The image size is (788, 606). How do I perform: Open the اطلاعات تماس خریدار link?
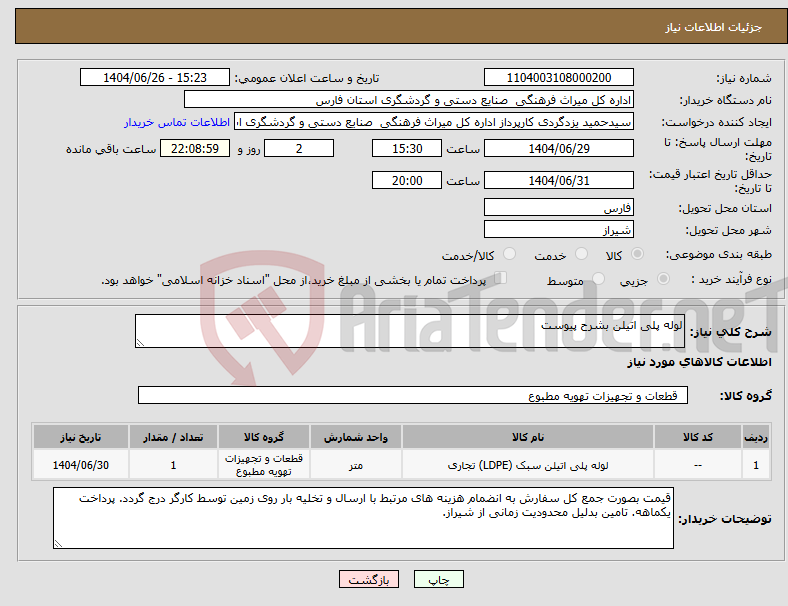177,122
